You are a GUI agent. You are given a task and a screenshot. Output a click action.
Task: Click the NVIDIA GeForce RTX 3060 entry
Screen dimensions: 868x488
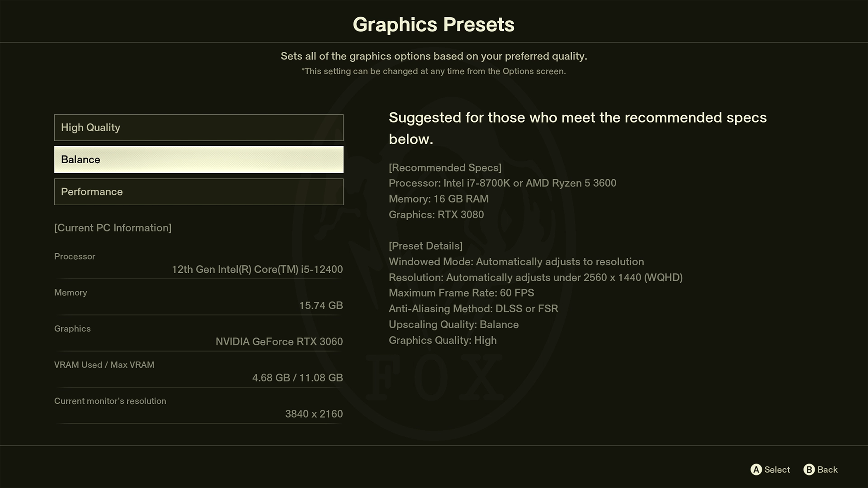point(279,342)
